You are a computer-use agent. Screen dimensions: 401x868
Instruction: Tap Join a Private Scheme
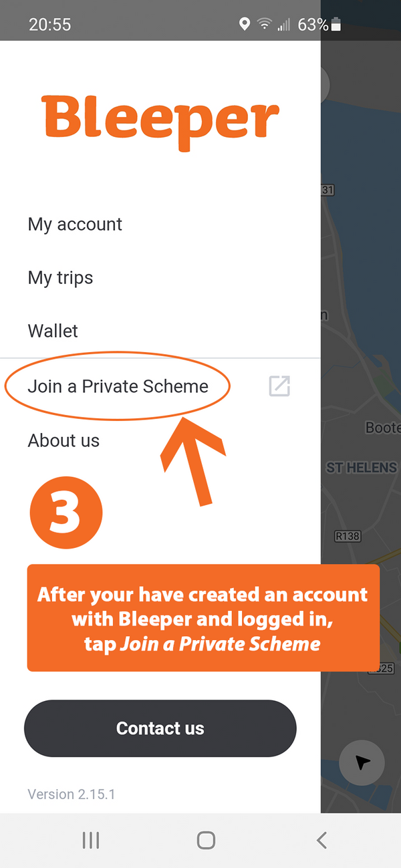(x=118, y=386)
